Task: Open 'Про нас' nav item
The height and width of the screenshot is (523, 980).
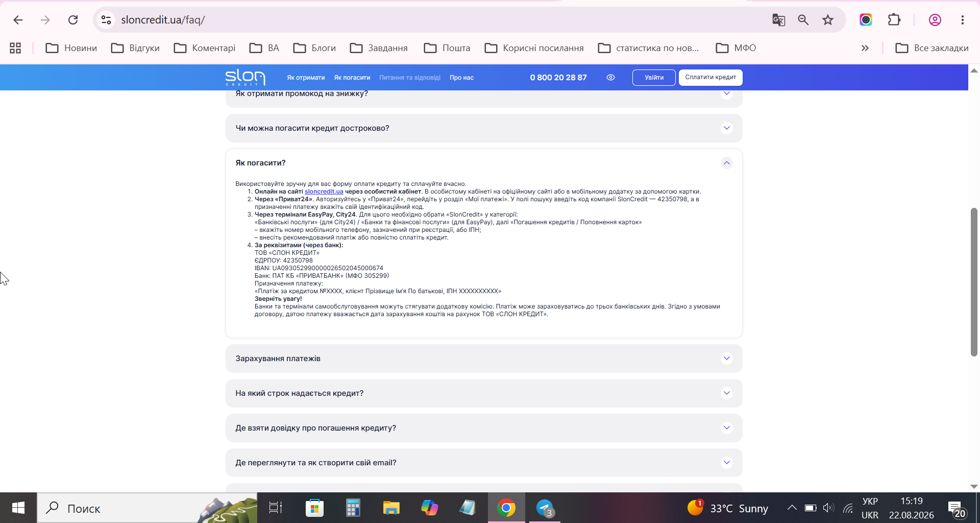Action: coord(461,78)
